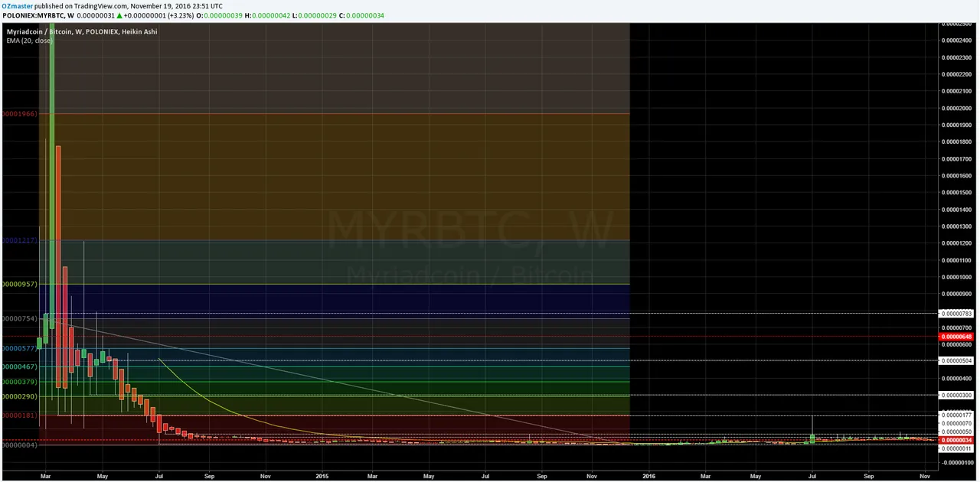Click the POLONIEX:MYRBTC, W symbol text
The width and height of the screenshot is (980, 482).
[x=38, y=15]
